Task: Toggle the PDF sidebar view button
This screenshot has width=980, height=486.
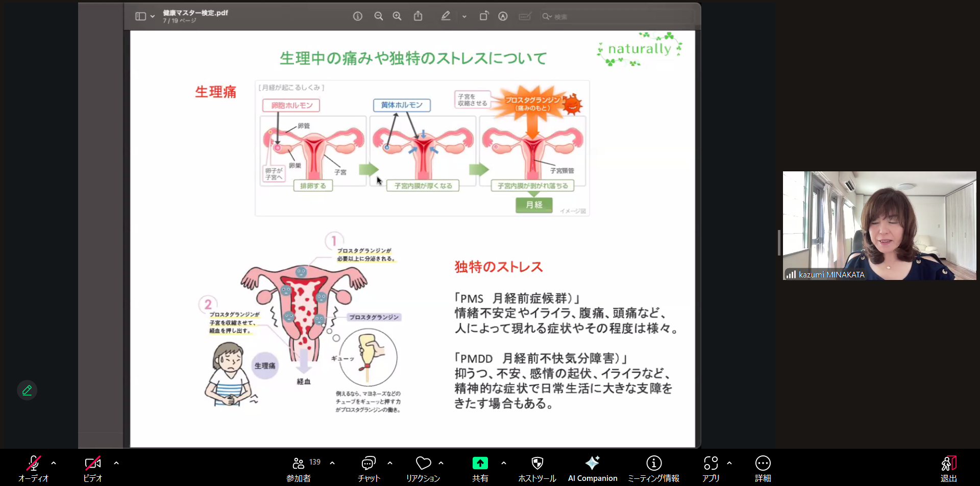Action: pos(140,16)
